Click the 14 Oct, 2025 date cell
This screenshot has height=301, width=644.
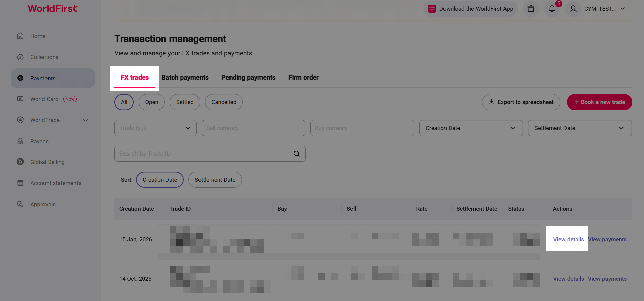(x=135, y=279)
